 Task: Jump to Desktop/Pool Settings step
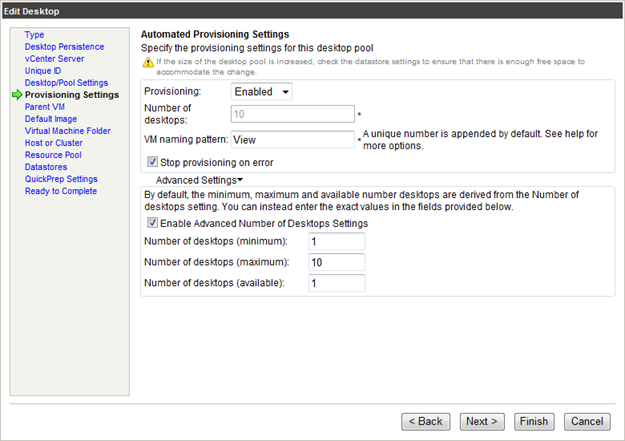pos(66,83)
